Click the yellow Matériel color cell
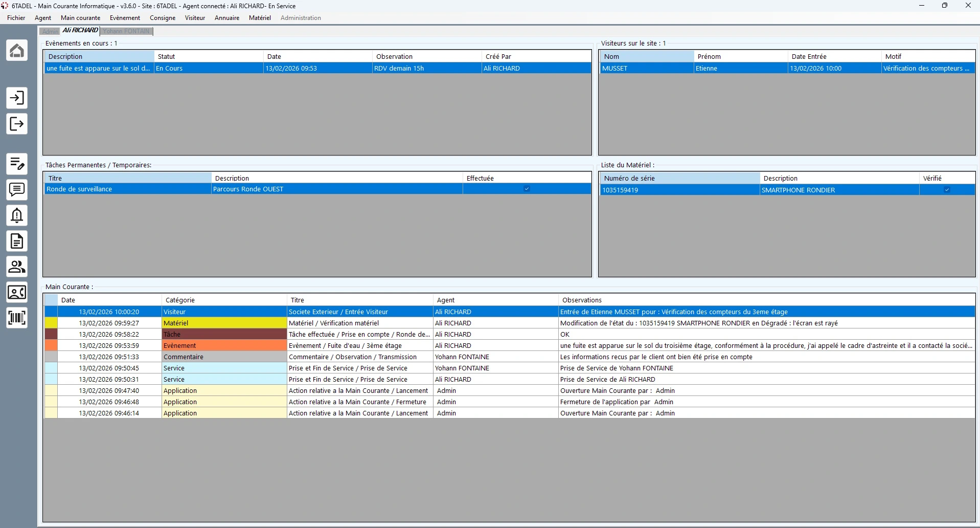 coord(51,323)
